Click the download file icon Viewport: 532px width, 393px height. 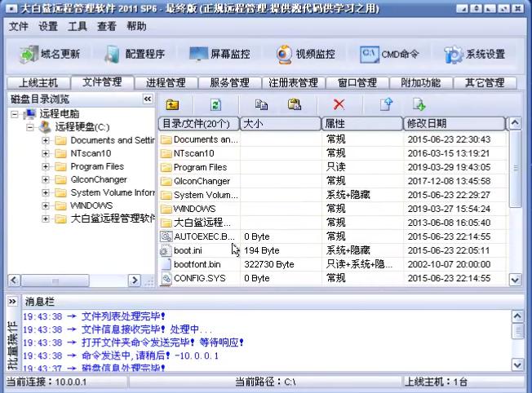[x=419, y=104]
